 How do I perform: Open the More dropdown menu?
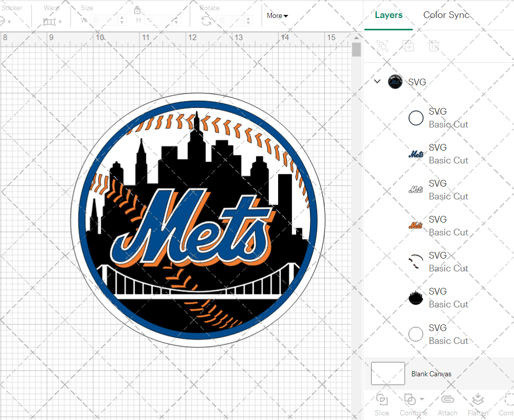coord(277,15)
